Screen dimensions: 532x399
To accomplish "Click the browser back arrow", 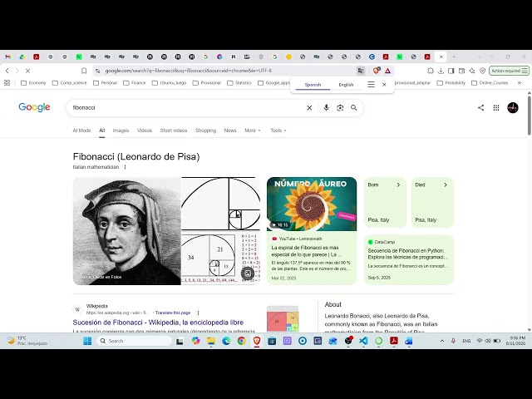I will pos(7,71).
